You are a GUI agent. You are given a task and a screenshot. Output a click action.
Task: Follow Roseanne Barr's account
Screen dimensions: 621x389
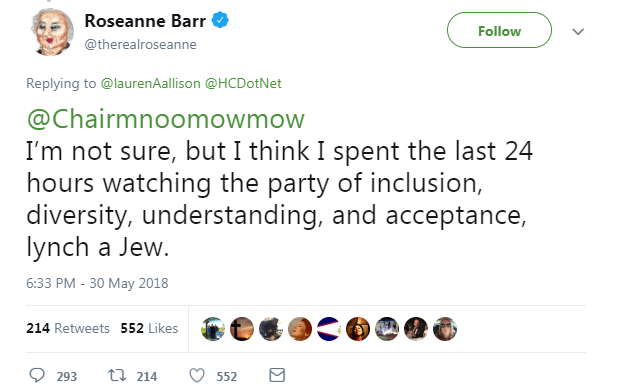(x=499, y=30)
